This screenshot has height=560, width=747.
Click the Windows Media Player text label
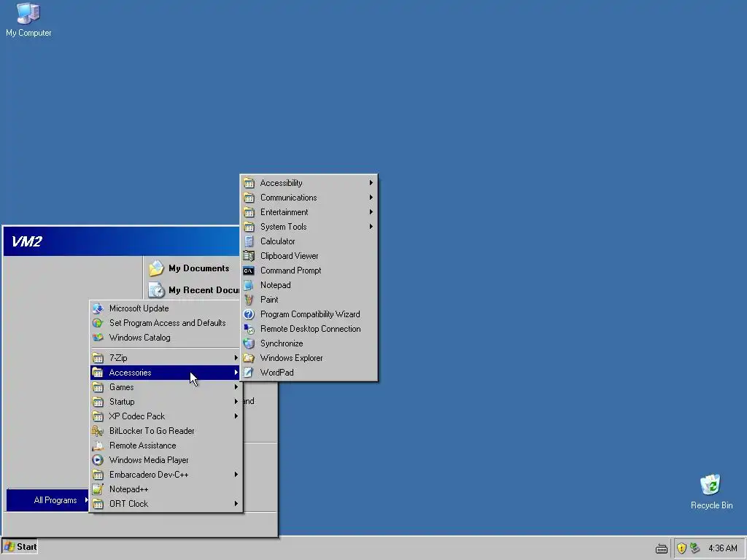(149, 460)
